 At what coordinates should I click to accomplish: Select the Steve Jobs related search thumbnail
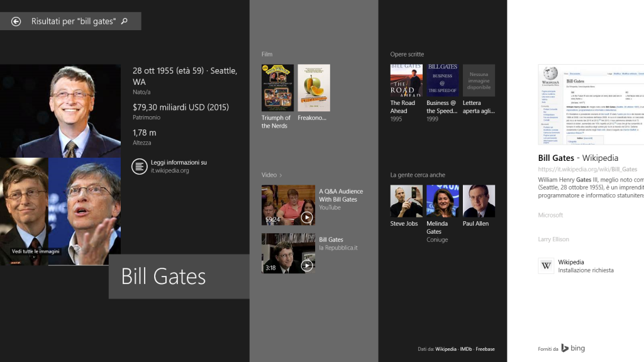tap(405, 200)
